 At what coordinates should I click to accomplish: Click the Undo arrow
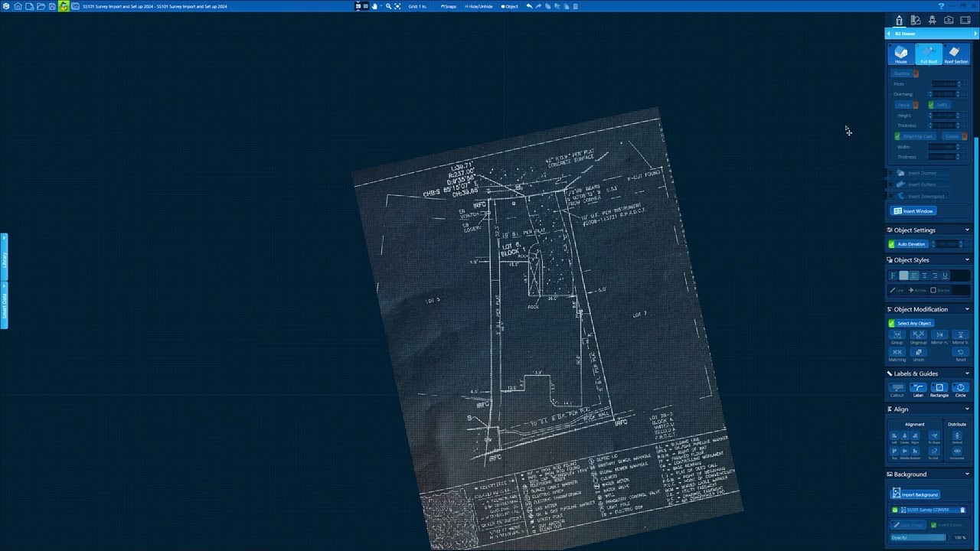[529, 6]
